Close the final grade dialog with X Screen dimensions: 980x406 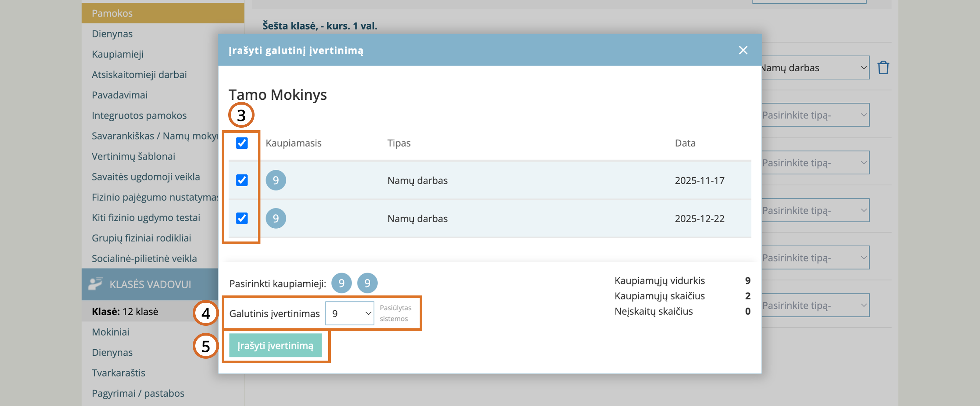pos(743,50)
